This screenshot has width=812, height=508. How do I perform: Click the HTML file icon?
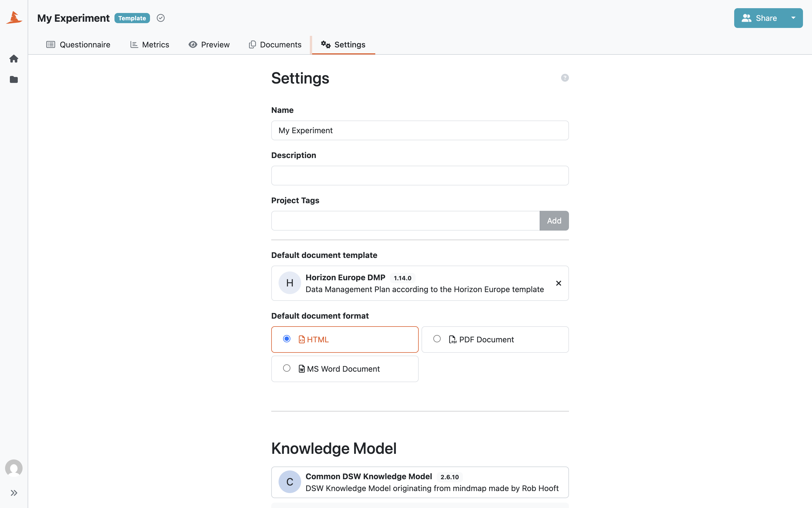(x=302, y=339)
